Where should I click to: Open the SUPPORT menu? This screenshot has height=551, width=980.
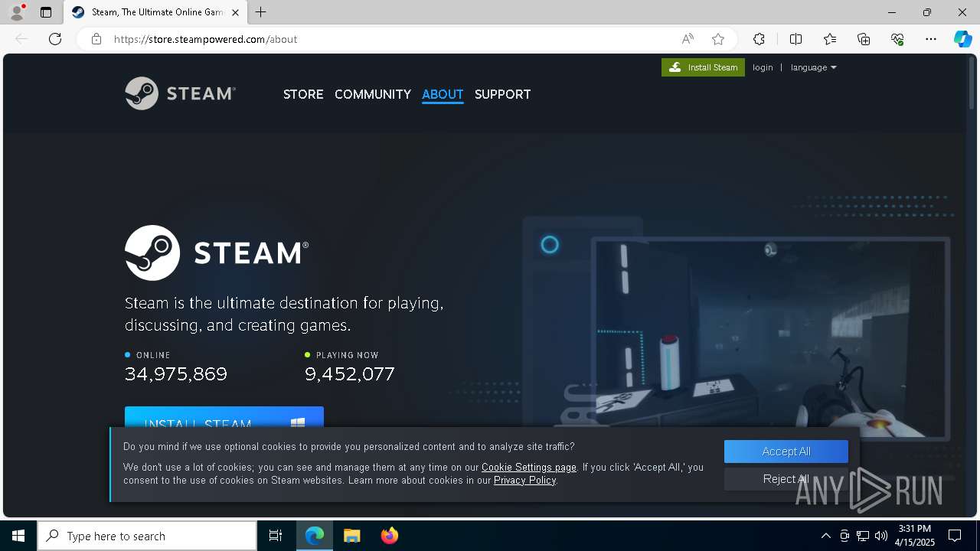point(502,94)
